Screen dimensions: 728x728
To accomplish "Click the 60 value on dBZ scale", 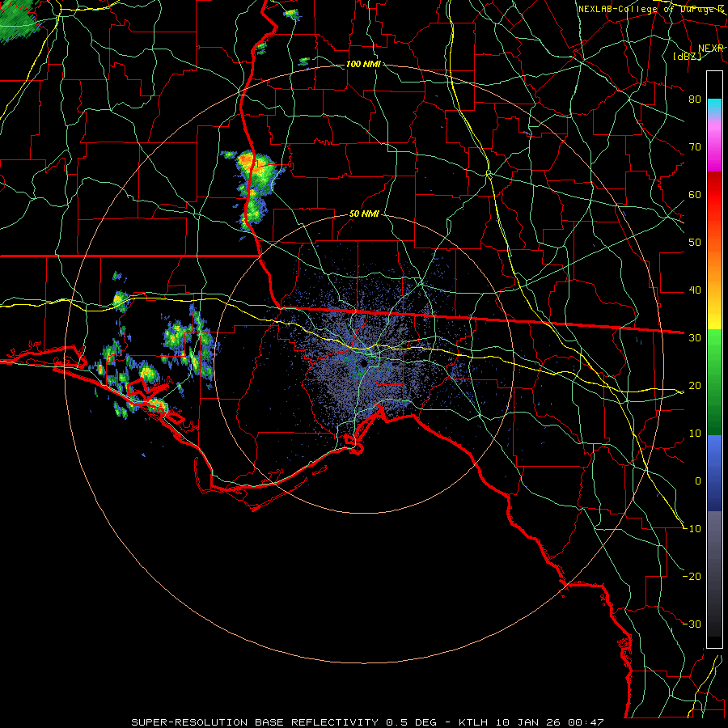I will coord(695,194).
